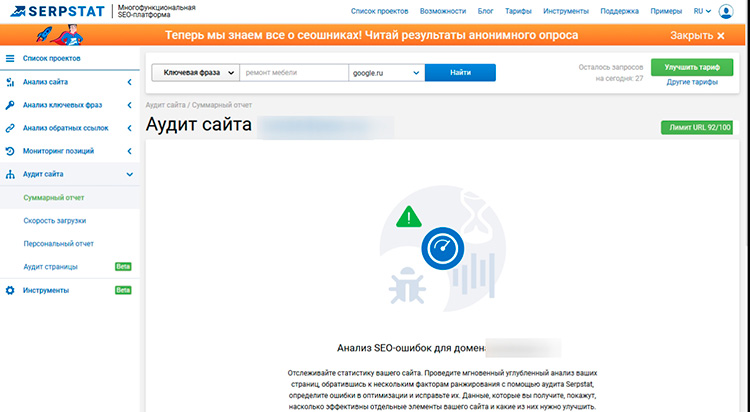750x412 pixels.
Task: Click the blue speedometer icon in illustration
Action: coord(442,248)
